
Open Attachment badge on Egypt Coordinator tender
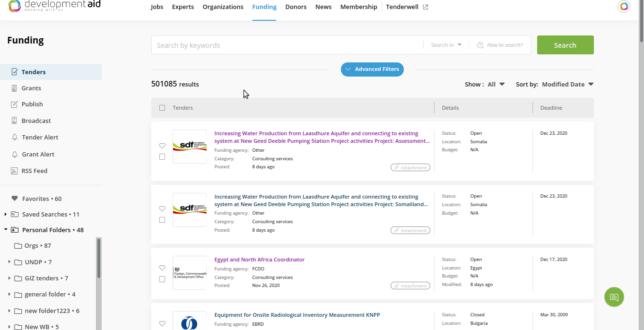click(x=410, y=286)
